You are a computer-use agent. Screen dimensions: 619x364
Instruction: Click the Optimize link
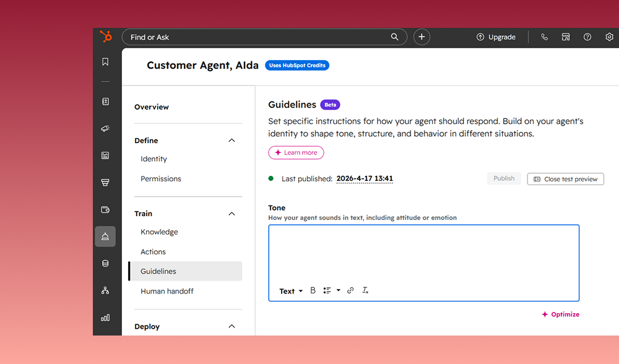[x=561, y=314]
